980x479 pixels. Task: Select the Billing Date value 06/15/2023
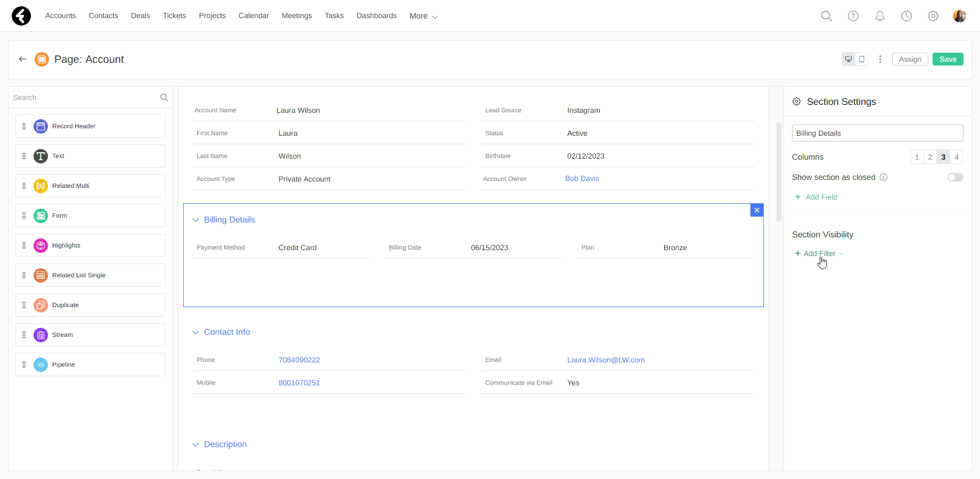489,247
